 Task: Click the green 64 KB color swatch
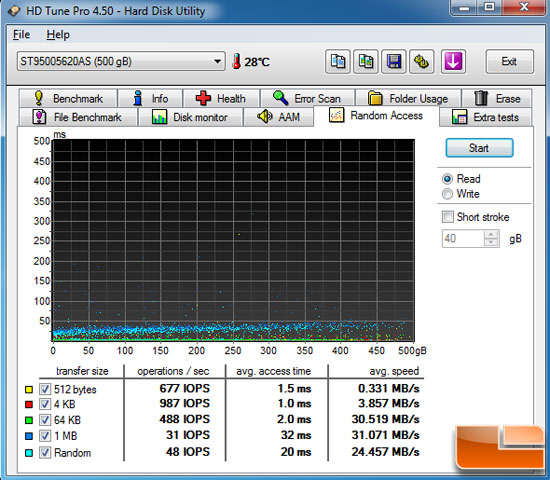coord(29,420)
